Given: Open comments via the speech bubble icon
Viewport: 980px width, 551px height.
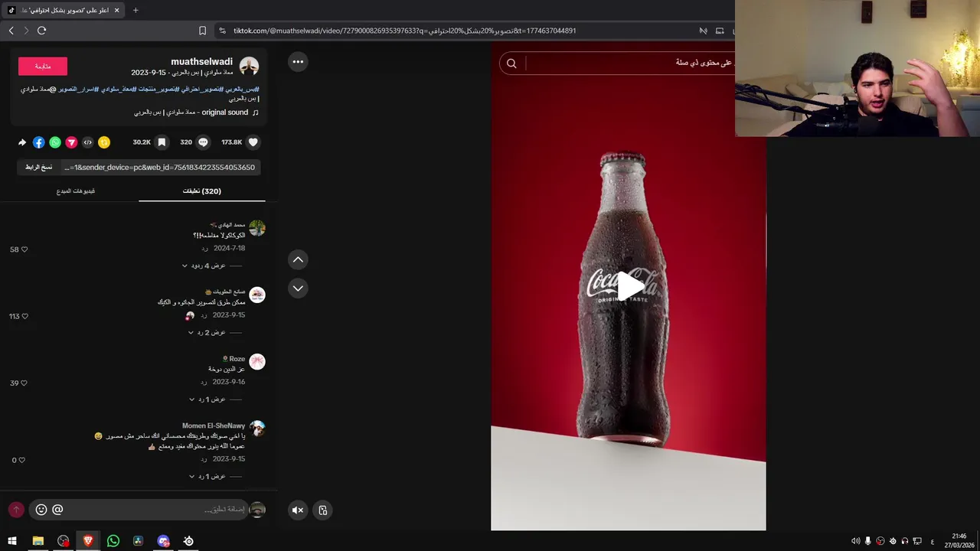Looking at the screenshot, I should pos(203,142).
